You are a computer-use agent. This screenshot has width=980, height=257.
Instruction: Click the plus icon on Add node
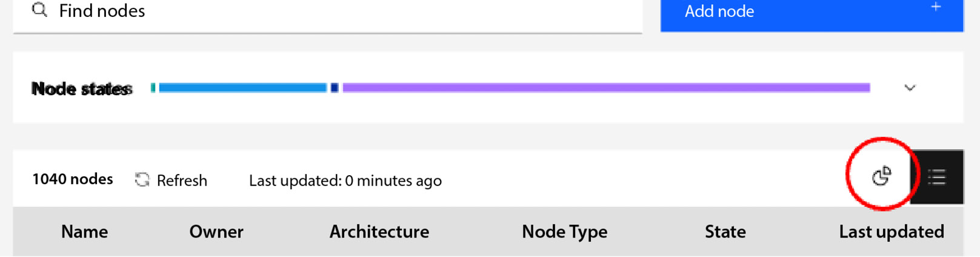click(936, 7)
